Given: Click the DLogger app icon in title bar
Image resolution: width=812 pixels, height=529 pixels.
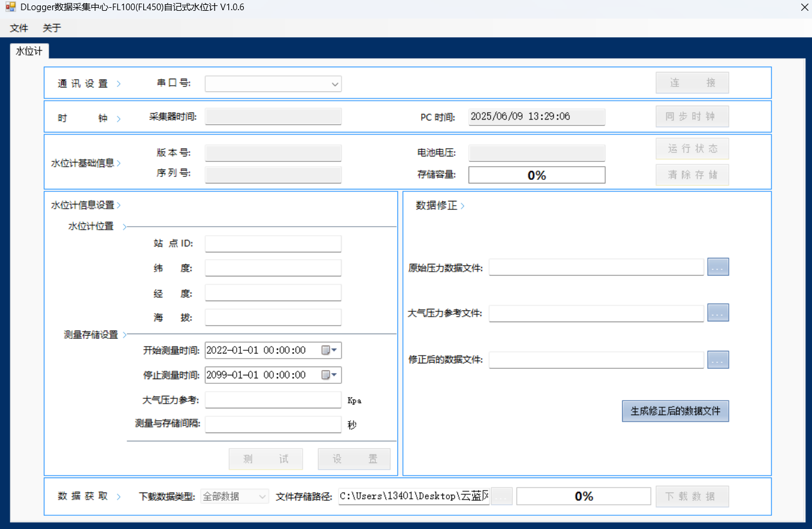Looking at the screenshot, I should tap(10, 8).
